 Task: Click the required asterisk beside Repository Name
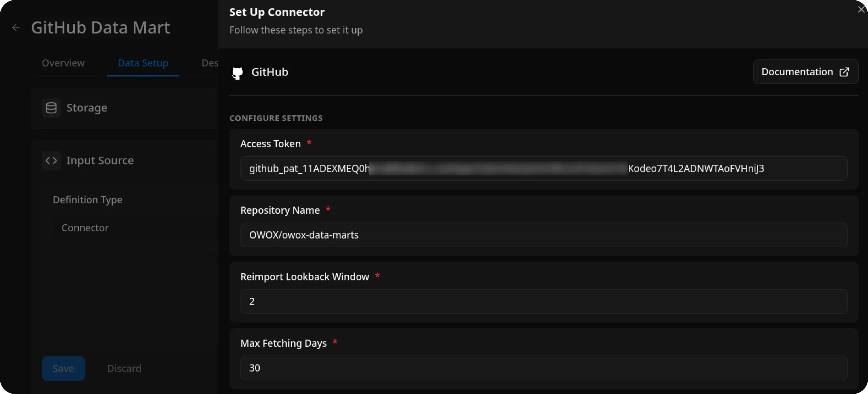tap(328, 209)
